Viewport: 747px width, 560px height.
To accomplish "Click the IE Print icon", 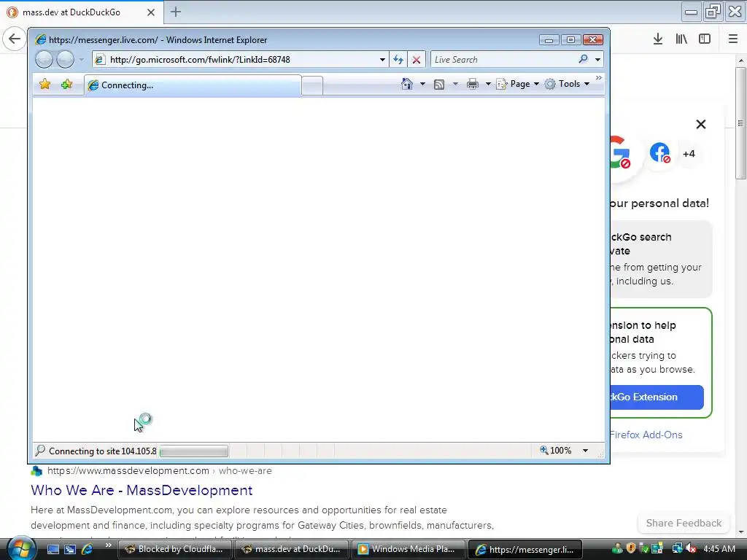I will click(473, 85).
